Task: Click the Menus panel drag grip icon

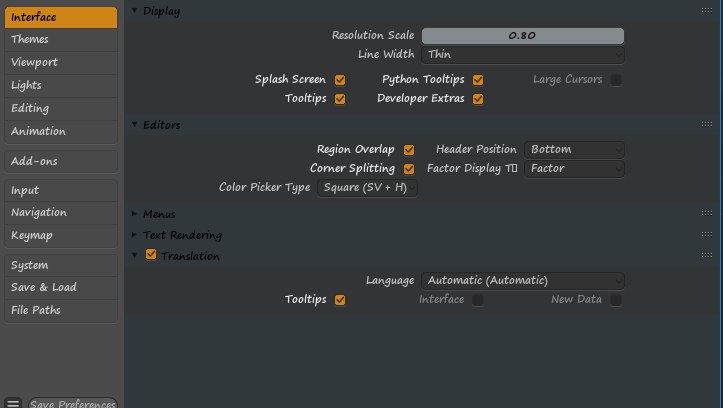Action: click(x=706, y=213)
